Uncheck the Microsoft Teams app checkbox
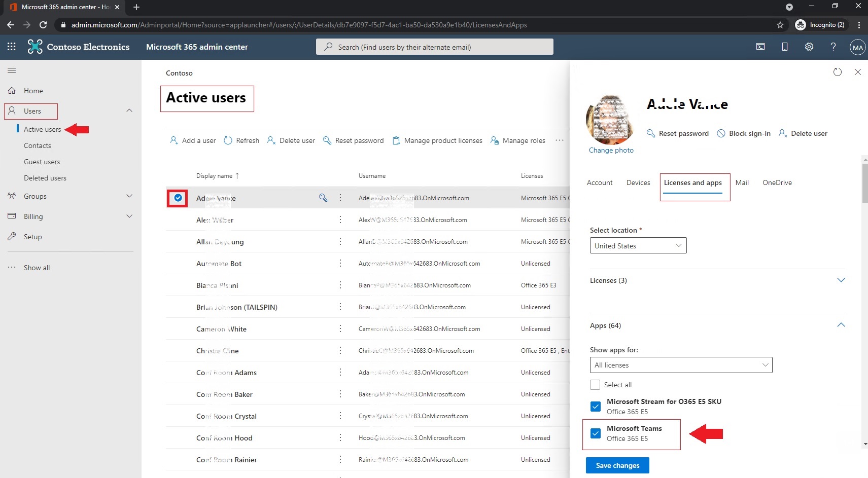This screenshot has width=868, height=478. point(596,433)
